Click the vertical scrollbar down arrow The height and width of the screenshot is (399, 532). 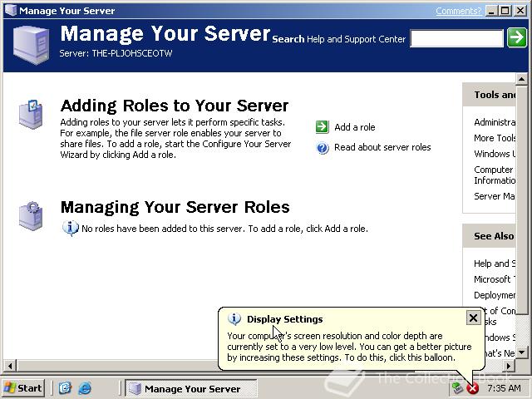pos(521,352)
